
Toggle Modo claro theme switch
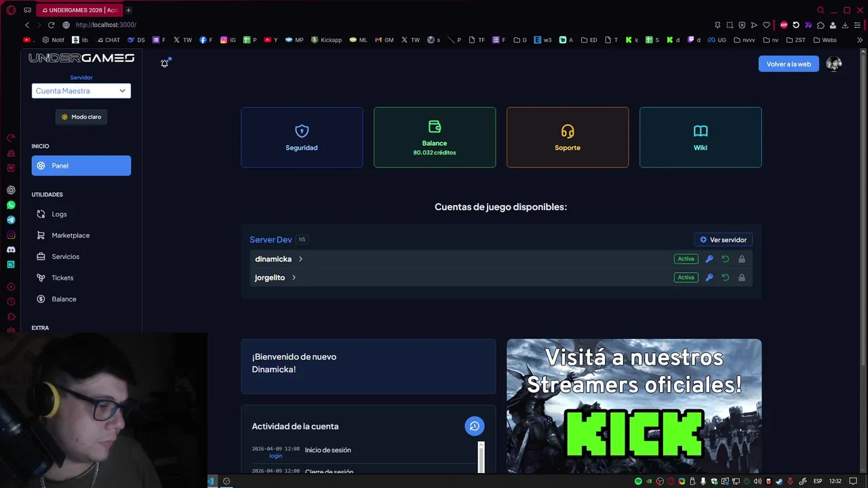(x=81, y=117)
